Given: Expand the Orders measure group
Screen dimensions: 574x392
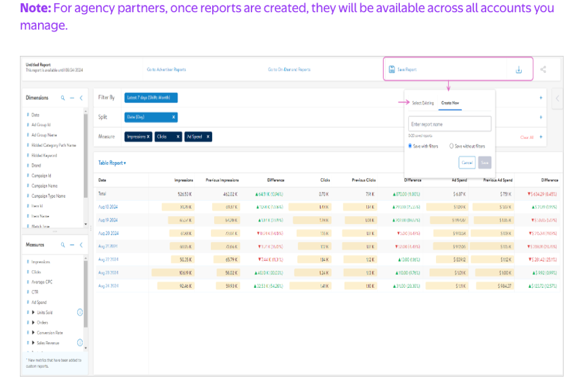Looking at the screenshot, I should tap(33, 323).
